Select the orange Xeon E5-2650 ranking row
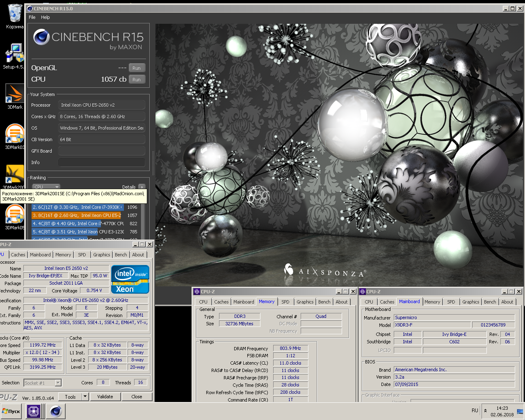Screen dimensions: 525x420 click(x=85, y=215)
